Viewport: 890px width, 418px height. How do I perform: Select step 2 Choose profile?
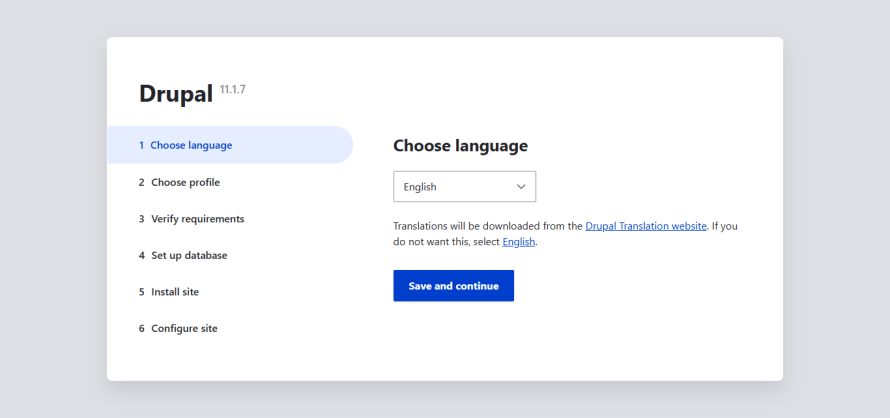tap(179, 182)
